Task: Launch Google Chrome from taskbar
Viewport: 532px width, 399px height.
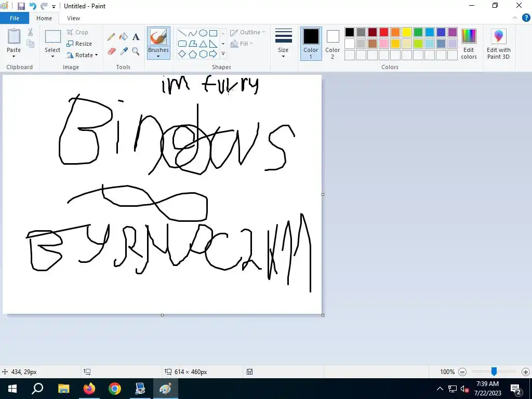Action: (x=115, y=389)
